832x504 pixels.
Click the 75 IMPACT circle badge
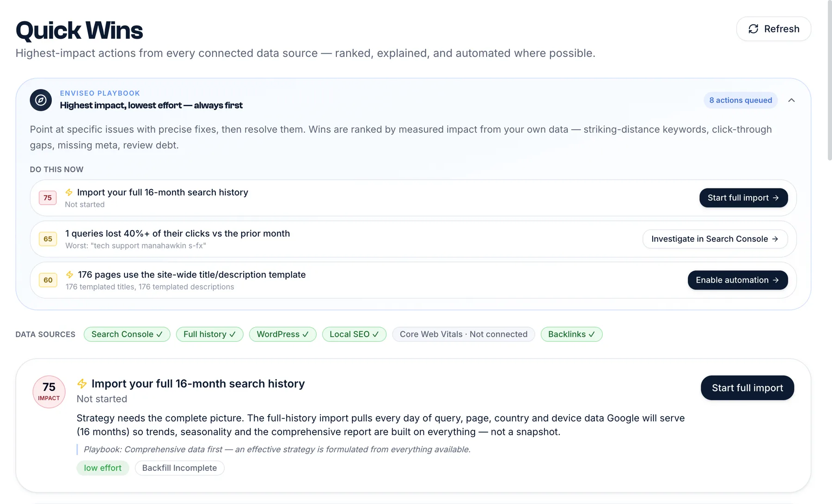click(49, 392)
